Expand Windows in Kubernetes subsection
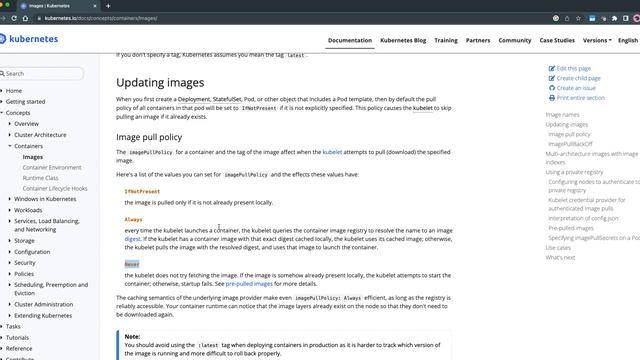 (x=10, y=199)
